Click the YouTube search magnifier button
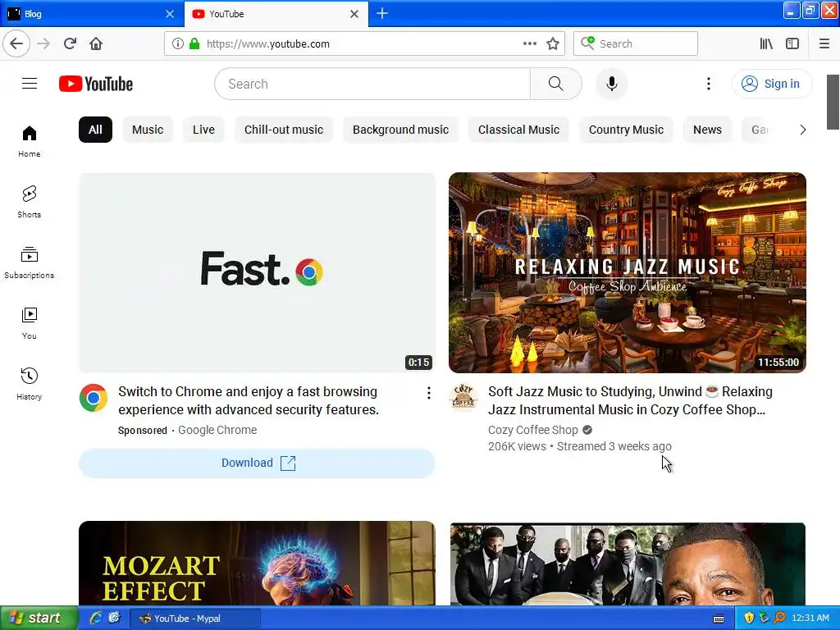 555,84
